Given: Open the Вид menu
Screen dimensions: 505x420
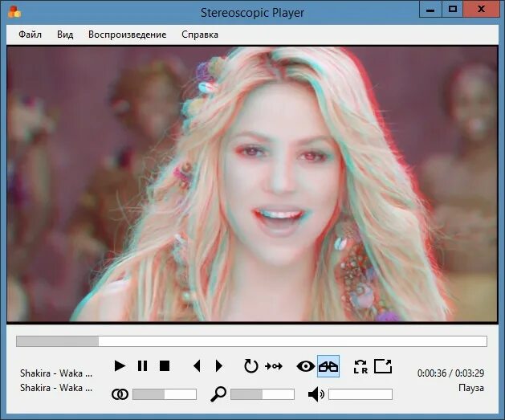Looking at the screenshot, I should [65, 35].
